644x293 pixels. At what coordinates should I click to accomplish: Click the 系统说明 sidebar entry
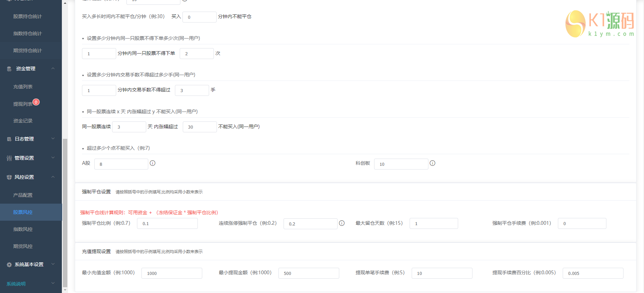pos(16,284)
